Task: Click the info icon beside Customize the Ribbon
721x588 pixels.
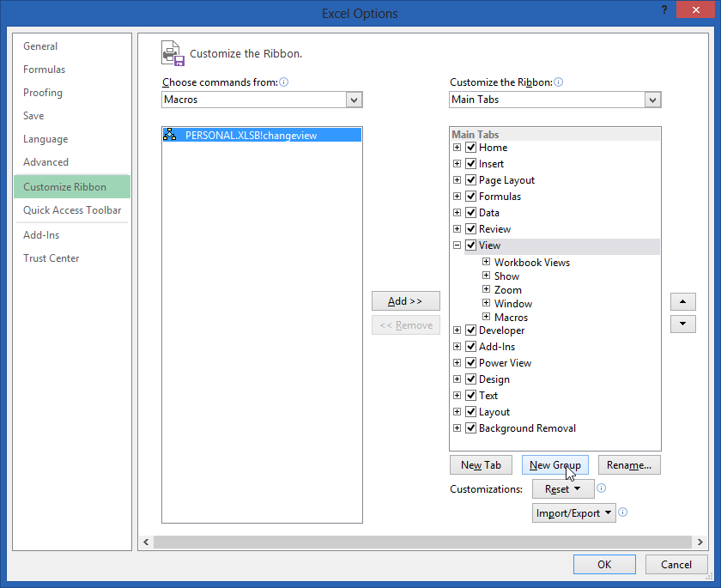Action: [558, 82]
